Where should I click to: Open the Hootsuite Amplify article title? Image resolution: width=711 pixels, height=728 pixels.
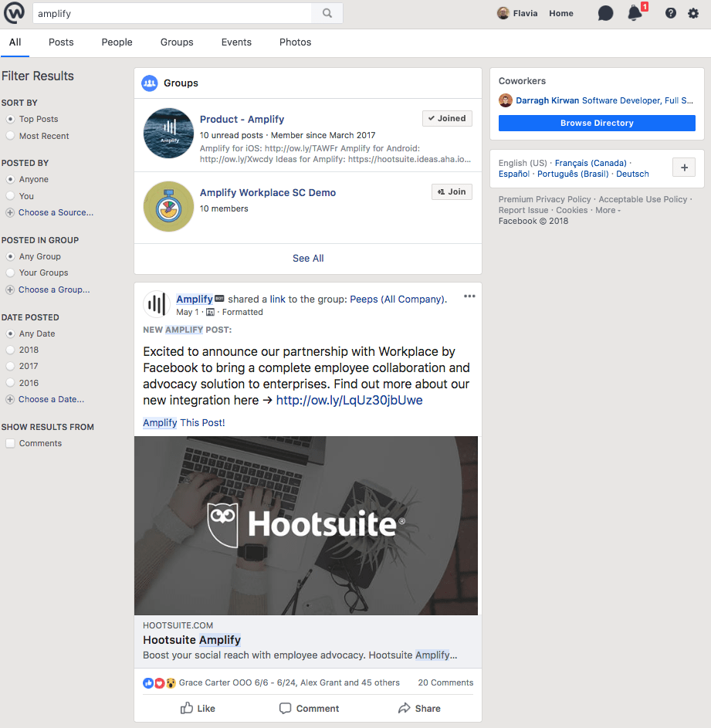pyautogui.click(x=191, y=640)
